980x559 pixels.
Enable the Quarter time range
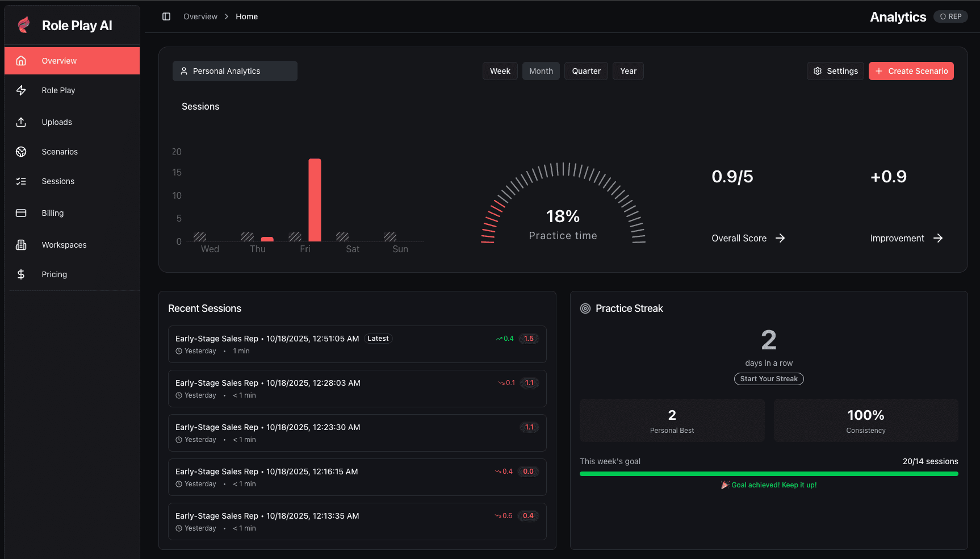586,71
